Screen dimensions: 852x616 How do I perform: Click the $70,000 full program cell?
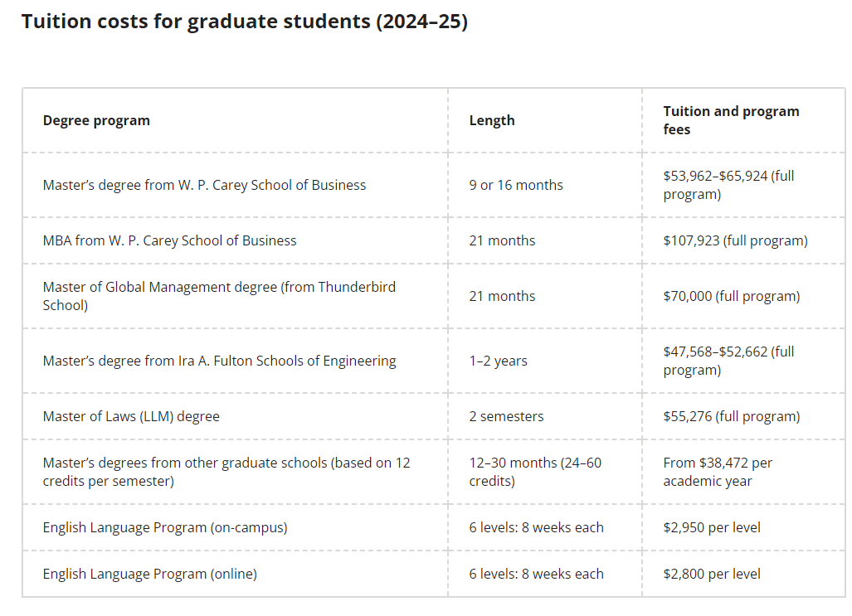click(731, 296)
